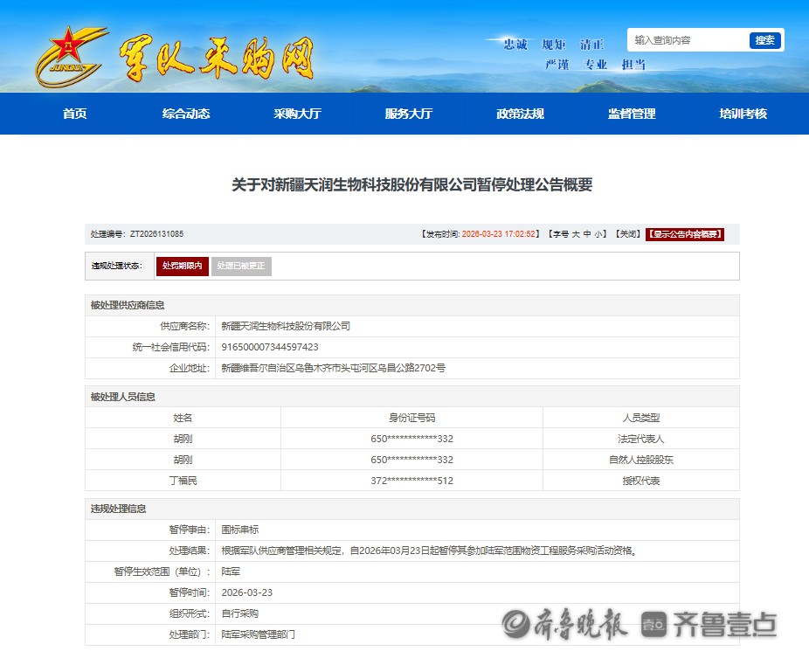Click the 关闭 link
809x672 pixels.
(x=627, y=234)
